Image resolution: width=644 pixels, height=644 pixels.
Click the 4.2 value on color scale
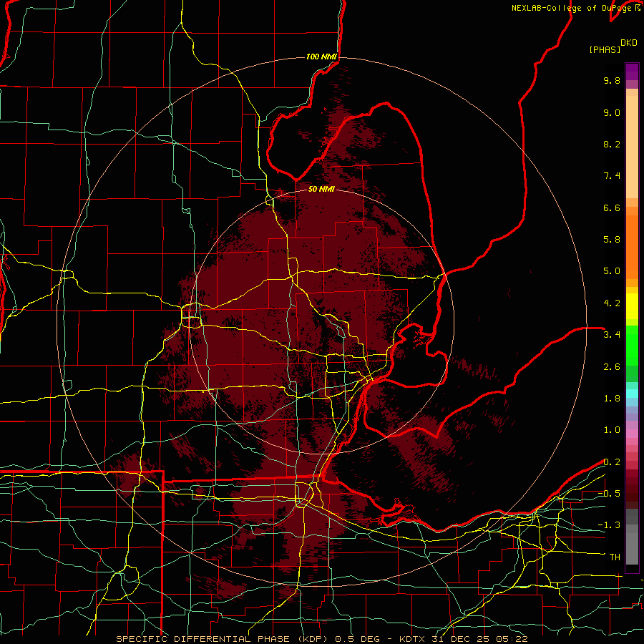click(612, 303)
